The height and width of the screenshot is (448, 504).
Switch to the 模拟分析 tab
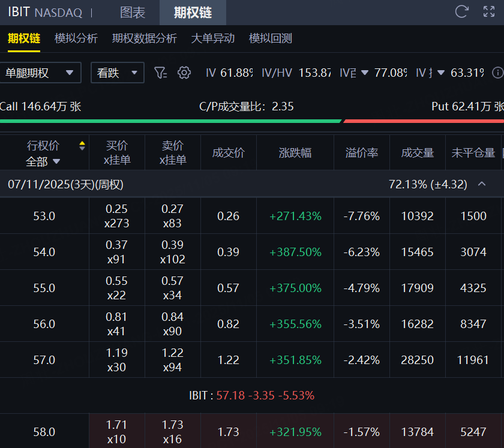(76, 38)
